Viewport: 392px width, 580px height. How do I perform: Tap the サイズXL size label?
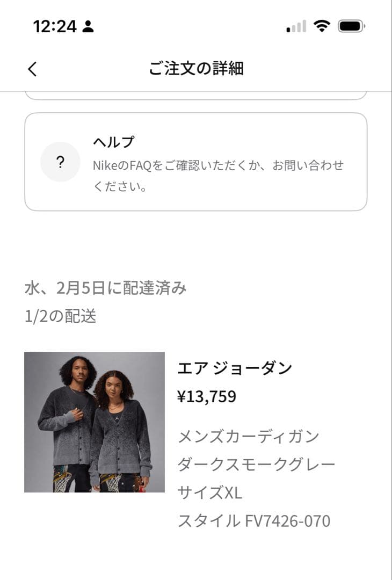click(x=210, y=492)
